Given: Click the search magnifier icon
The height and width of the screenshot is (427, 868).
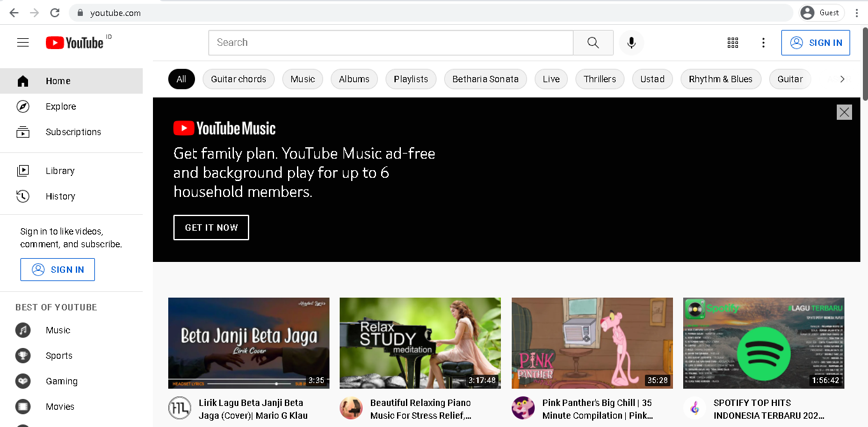Looking at the screenshot, I should 593,42.
